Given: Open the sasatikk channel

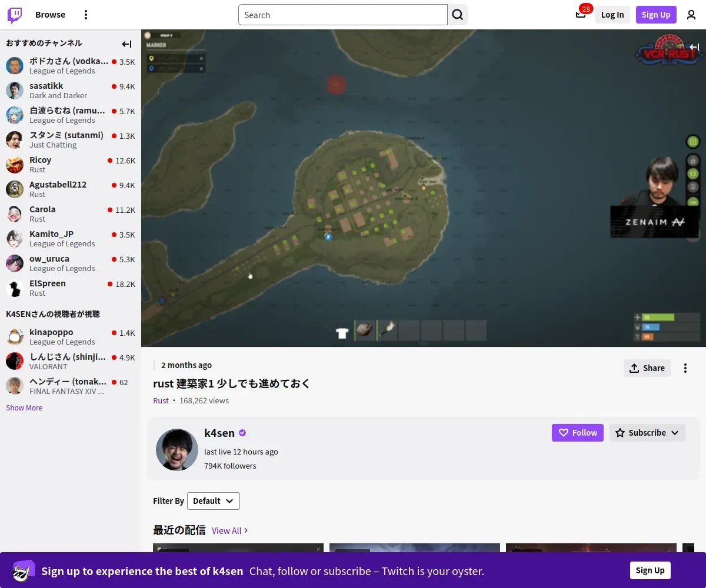Looking at the screenshot, I should (x=71, y=91).
